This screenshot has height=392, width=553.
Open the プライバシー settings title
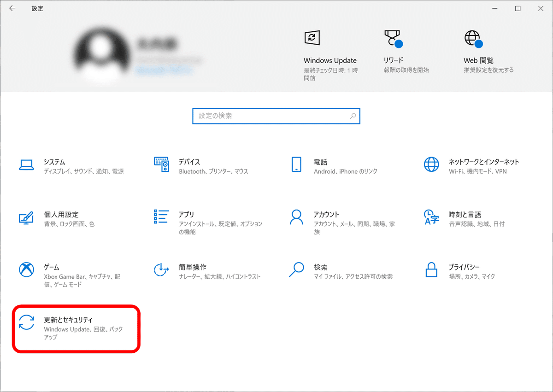coord(464,267)
